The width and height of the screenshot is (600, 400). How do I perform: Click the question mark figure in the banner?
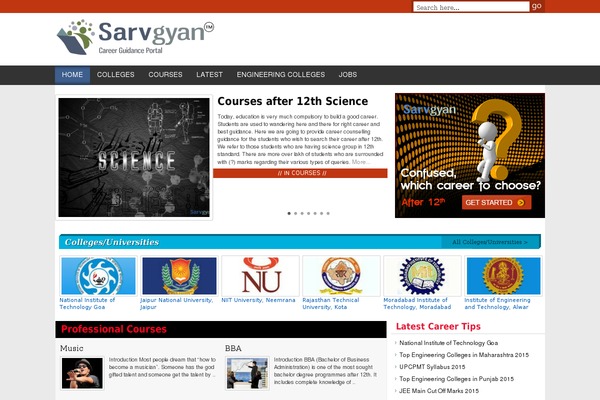pos(496,141)
